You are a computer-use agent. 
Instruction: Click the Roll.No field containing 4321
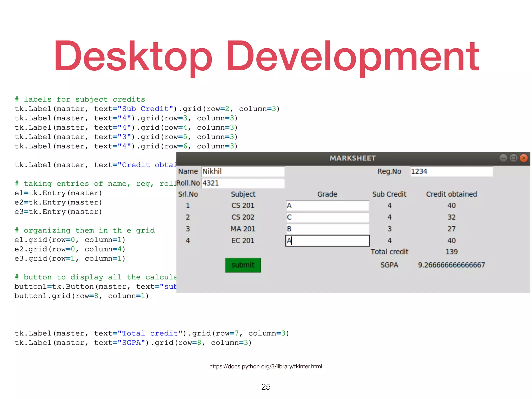(x=243, y=183)
